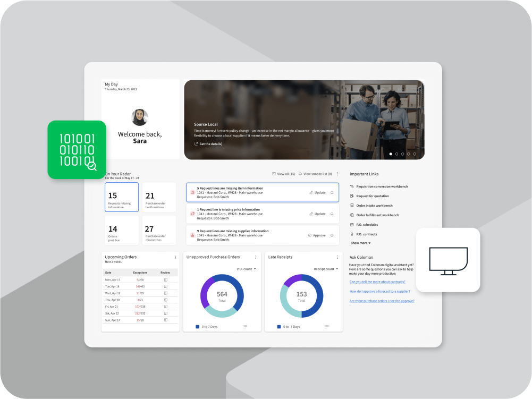Click the Order intake workbench icon

351,206
